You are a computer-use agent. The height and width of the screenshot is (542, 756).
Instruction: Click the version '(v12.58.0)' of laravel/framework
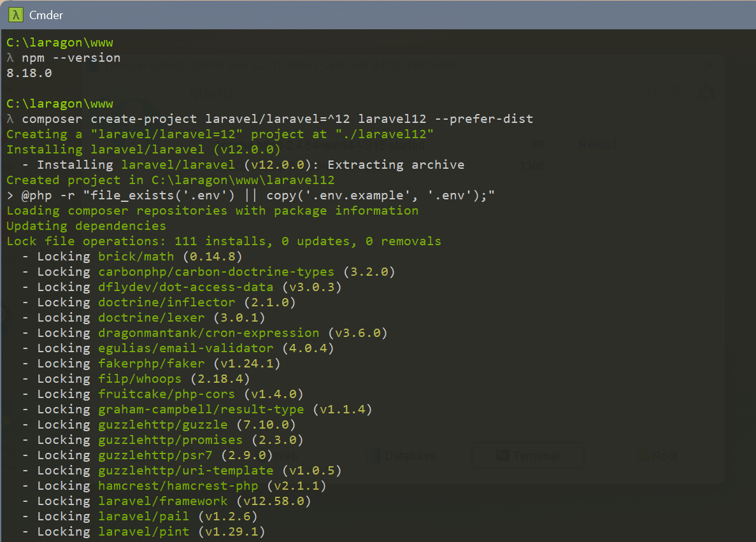[273, 501]
